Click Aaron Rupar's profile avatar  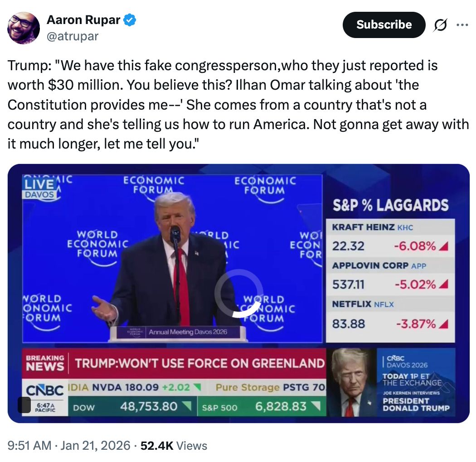click(24, 28)
